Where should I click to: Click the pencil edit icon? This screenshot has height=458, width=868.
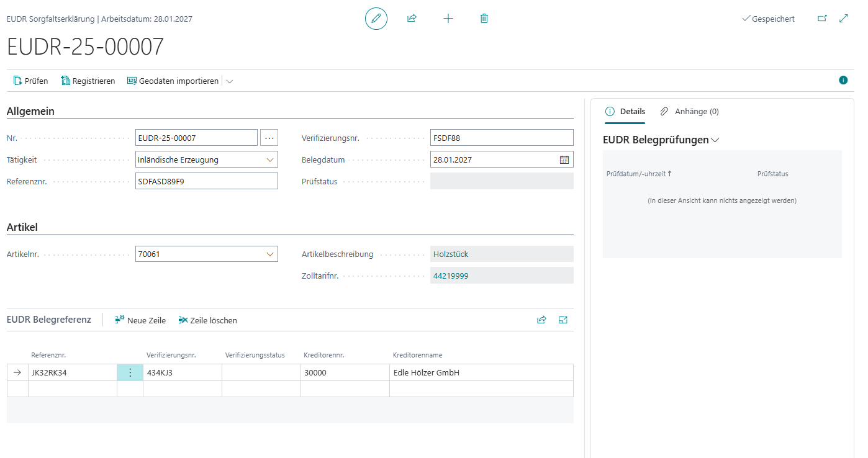[376, 19]
